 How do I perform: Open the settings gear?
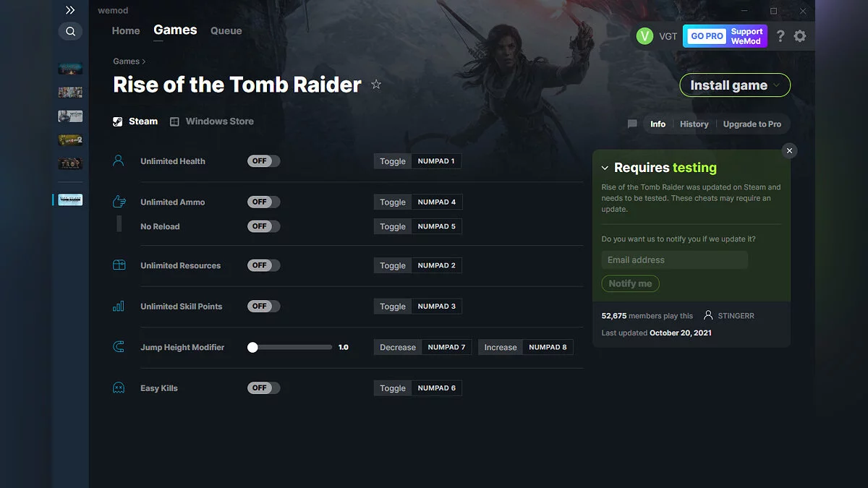point(800,35)
